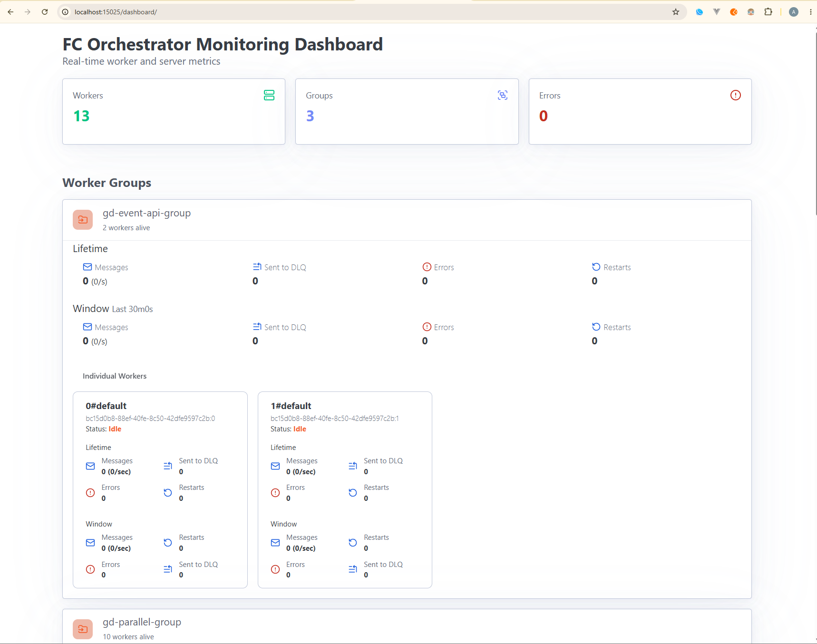
Task: Click the Groups card icon
Action: 503,95
